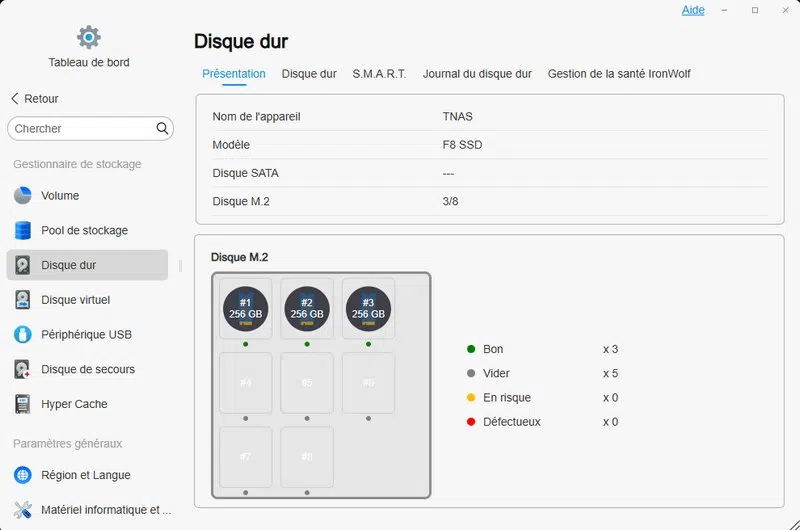
Task: Open the Disque dur tab
Action: click(x=309, y=74)
